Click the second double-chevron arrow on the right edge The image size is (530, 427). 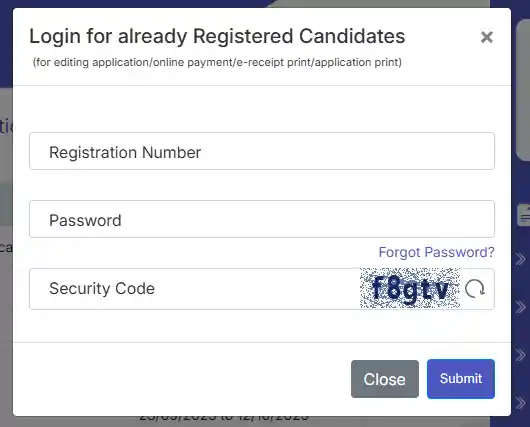pyautogui.click(x=521, y=307)
